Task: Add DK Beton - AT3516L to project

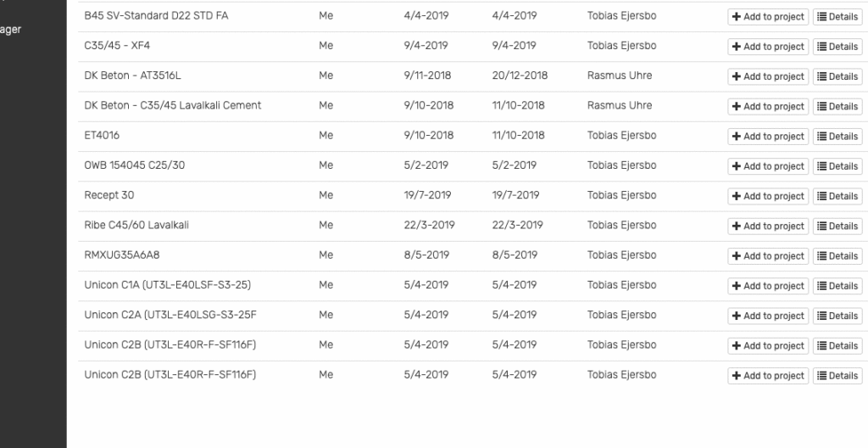Action: pos(768,76)
